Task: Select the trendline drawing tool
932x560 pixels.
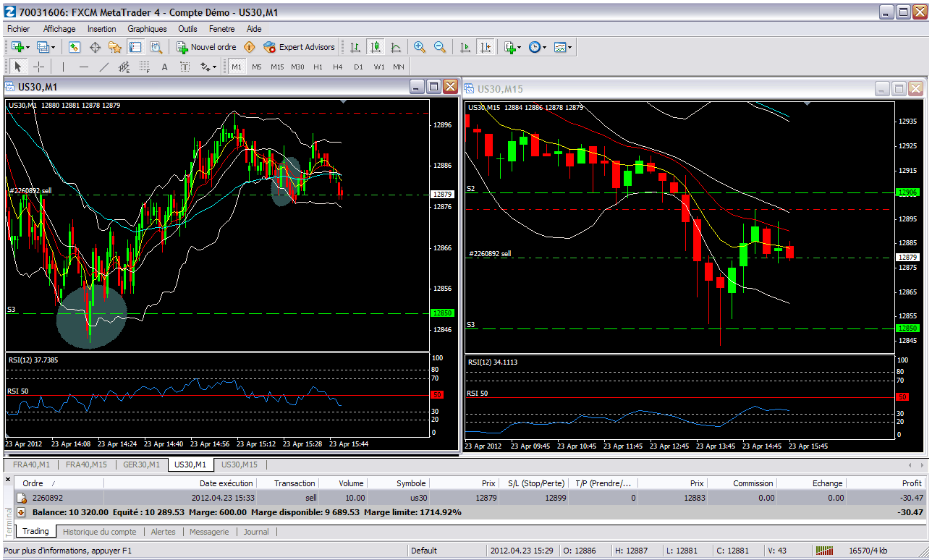Action: click(x=103, y=67)
